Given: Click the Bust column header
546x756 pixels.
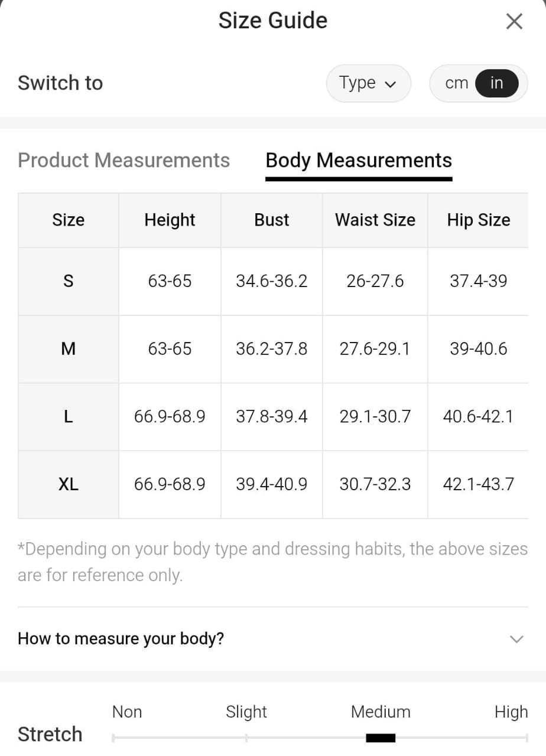Looking at the screenshot, I should [x=271, y=220].
